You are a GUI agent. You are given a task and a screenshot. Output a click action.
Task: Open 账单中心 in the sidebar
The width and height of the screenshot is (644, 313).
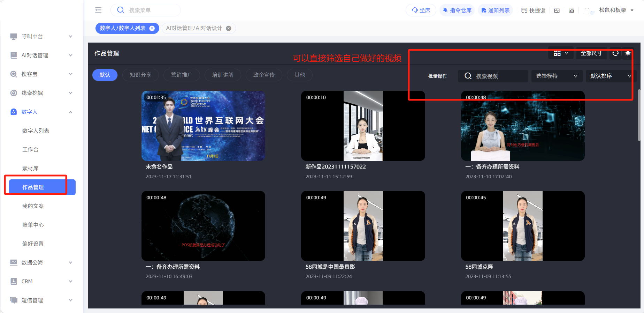(33, 225)
